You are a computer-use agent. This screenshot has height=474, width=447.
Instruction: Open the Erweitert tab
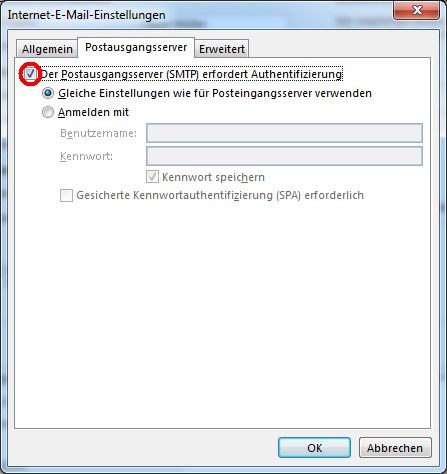click(222, 49)
